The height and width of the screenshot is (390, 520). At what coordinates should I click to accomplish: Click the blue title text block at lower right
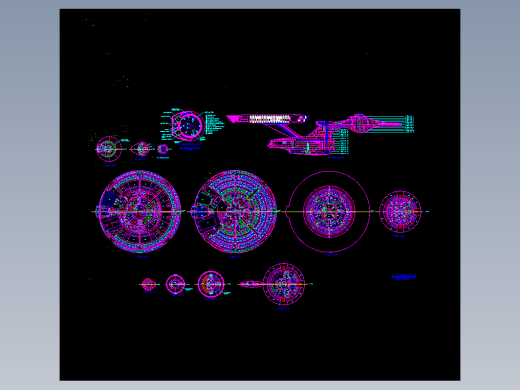tap(404, 277)
